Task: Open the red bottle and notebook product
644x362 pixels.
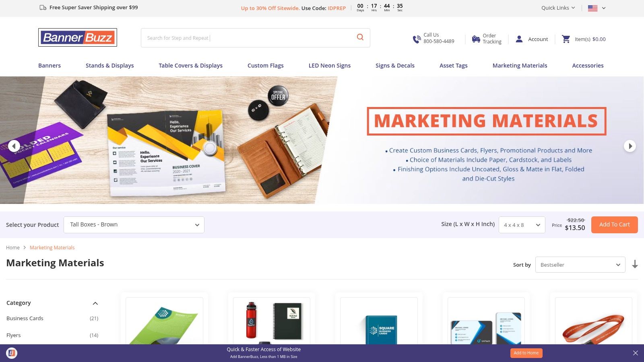Action: coord(272,321)
